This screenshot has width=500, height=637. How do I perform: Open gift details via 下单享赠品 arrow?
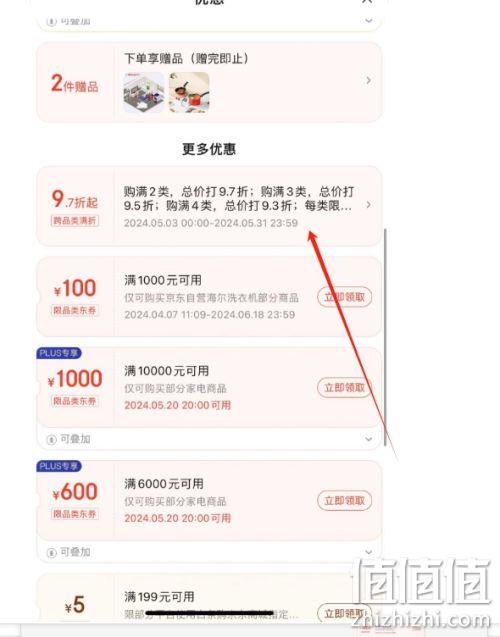pos(368,80)
